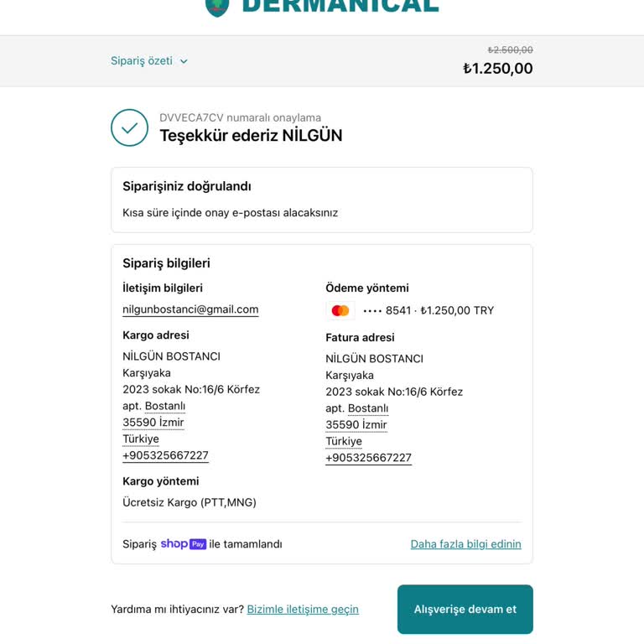Click the shipping address phone number
Screen dimensions: 644x644
click(165, 455)
